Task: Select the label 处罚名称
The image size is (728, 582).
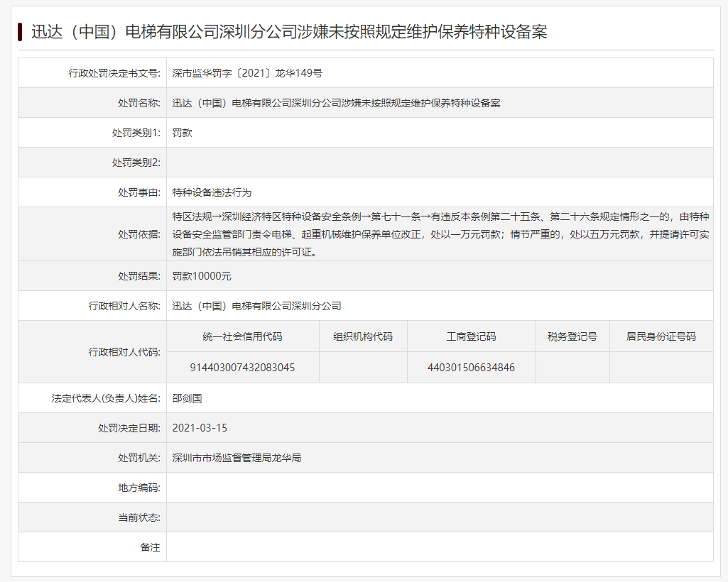Action: point(138,103)
